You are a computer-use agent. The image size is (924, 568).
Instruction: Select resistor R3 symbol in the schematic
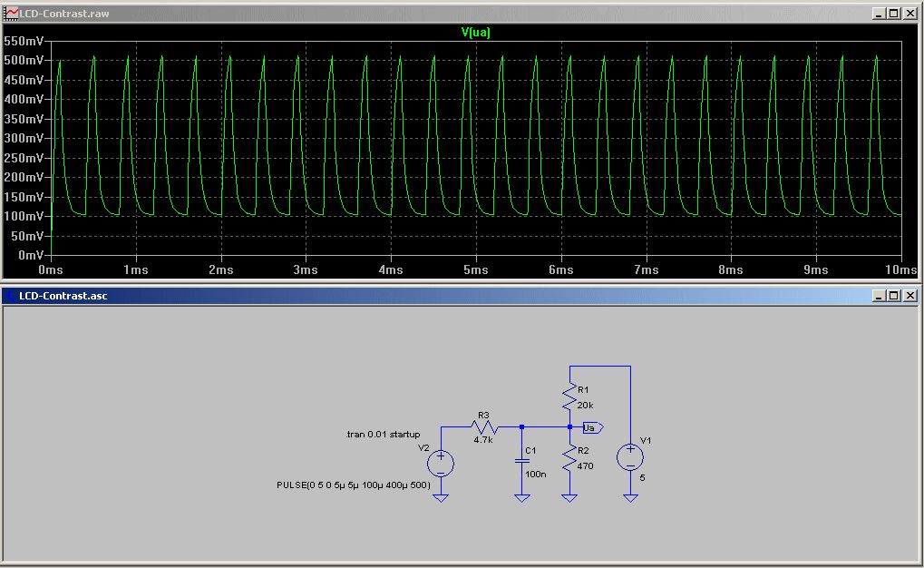tap(484, 426)
